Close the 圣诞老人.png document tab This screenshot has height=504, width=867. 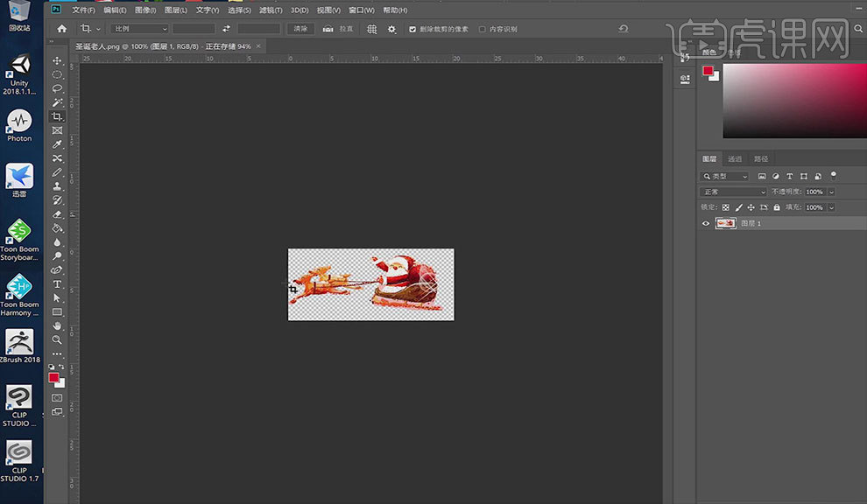point(258,46)
